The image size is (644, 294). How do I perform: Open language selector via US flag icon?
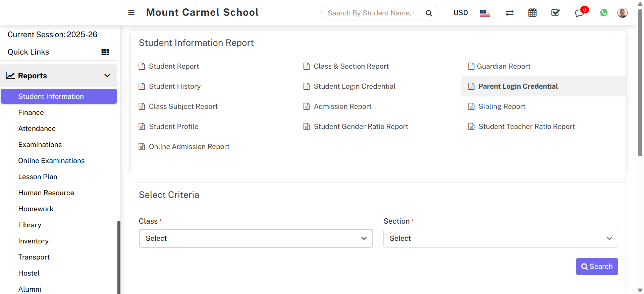485,13
